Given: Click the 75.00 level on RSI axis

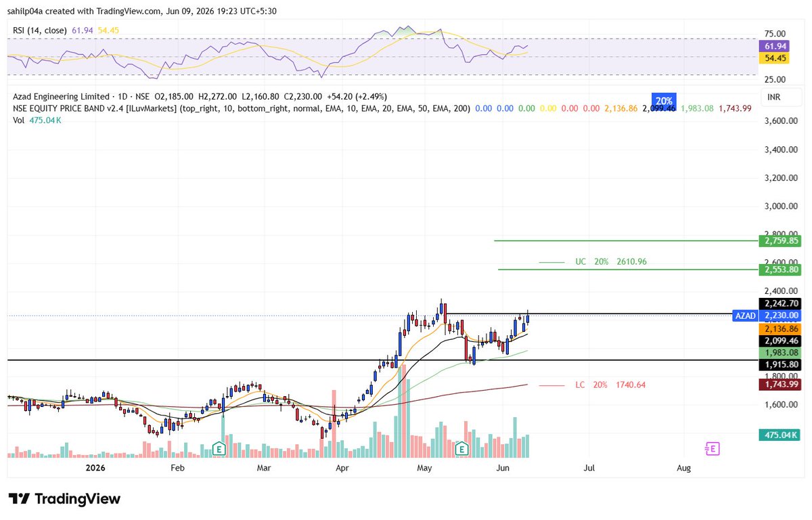Looking at the screenshot, I should 775,34.
